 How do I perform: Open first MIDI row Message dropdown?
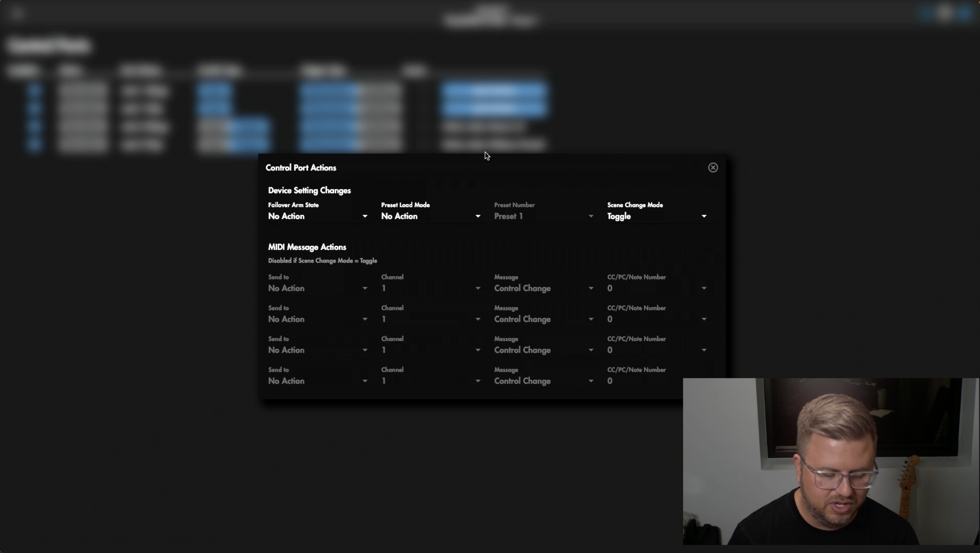pos(543,288)
